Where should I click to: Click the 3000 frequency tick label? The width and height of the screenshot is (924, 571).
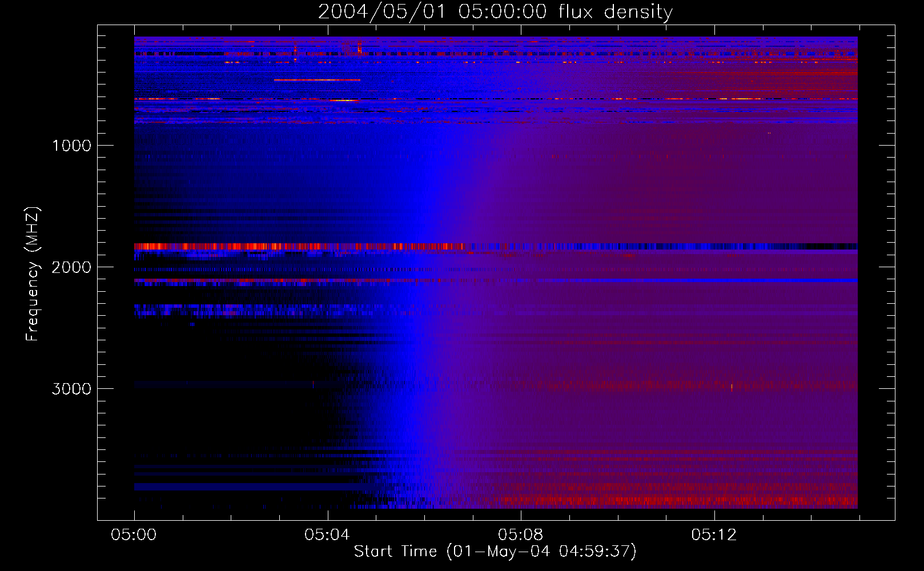tap(71, 389)
